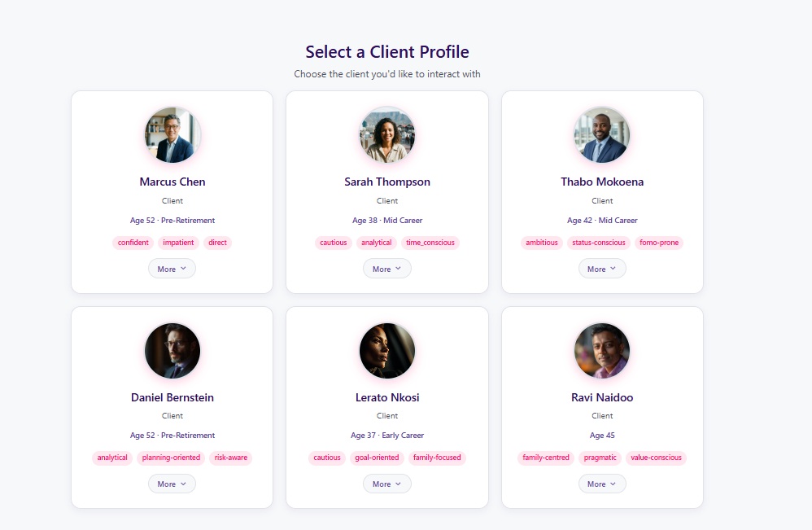Expand Ravi Naidoo's More details
This screenshot has width=812, height=530.
pos(602,483)
